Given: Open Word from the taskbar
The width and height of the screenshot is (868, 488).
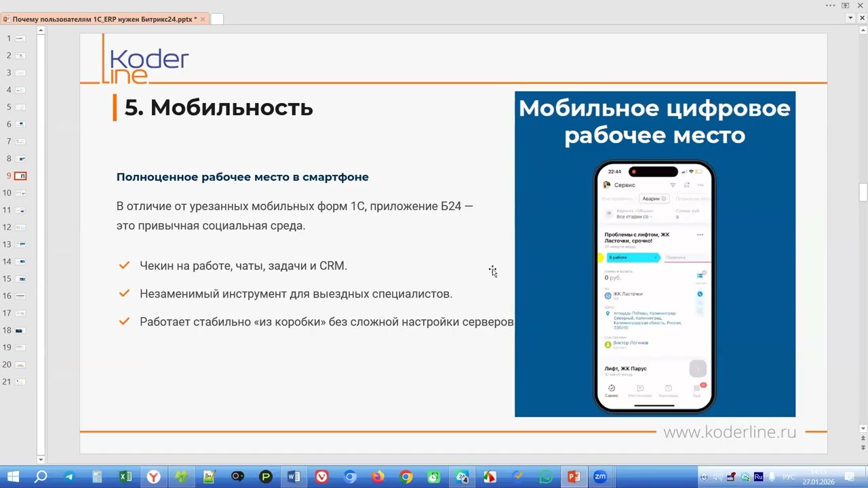Looking at the screenshot, I should [294, 477].
